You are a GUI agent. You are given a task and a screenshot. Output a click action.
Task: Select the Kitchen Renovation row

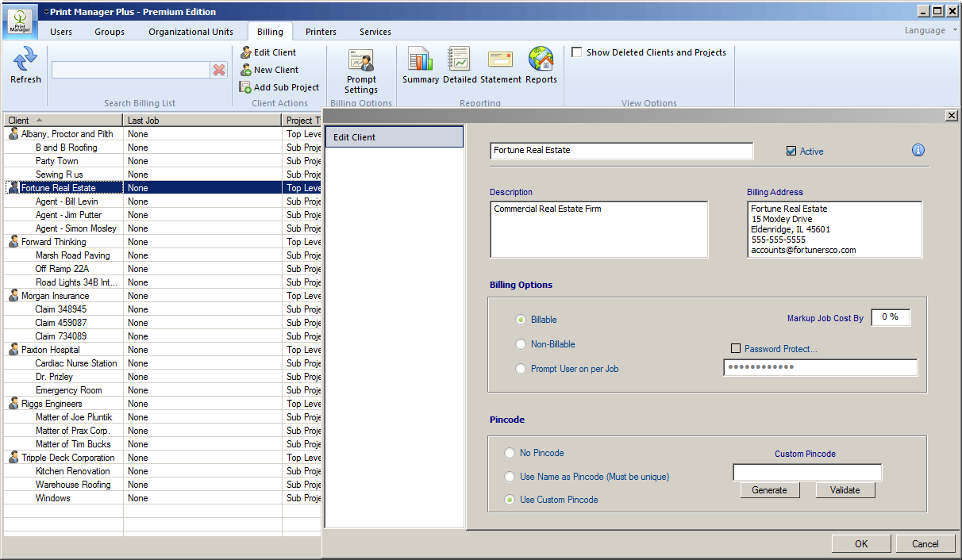pos(163,470)
